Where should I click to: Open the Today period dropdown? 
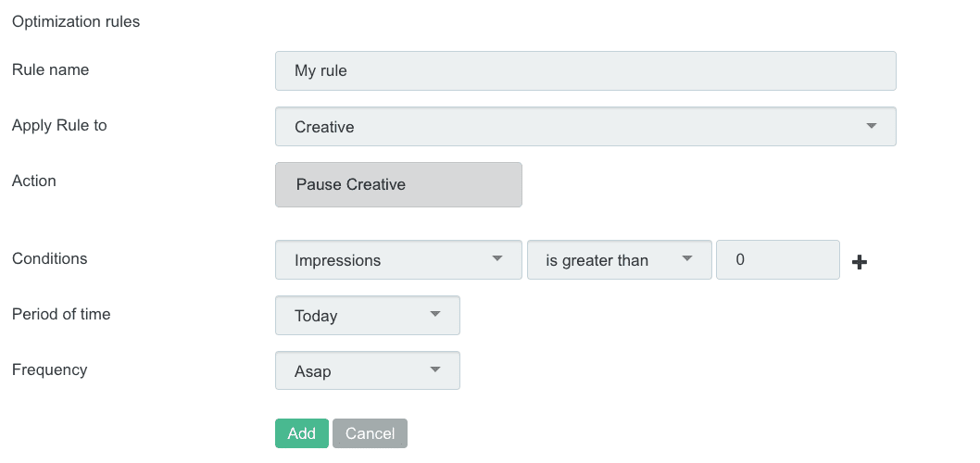(x=367, y=316)
